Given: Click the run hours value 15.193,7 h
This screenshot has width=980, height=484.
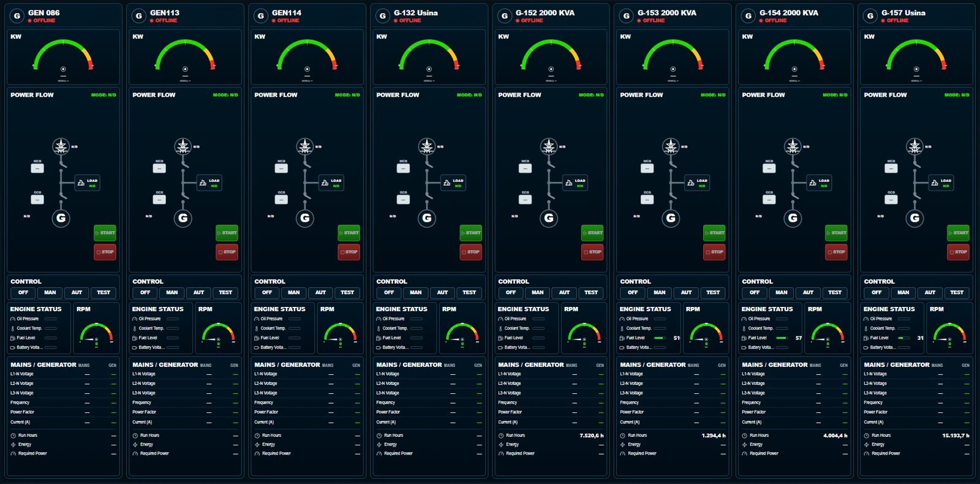Looking at the screenshot, I should [956, 436].
